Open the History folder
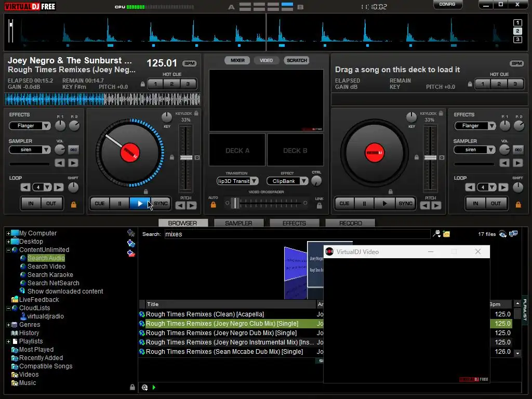Viewport: 532px width, 399px height. [29, 333]
